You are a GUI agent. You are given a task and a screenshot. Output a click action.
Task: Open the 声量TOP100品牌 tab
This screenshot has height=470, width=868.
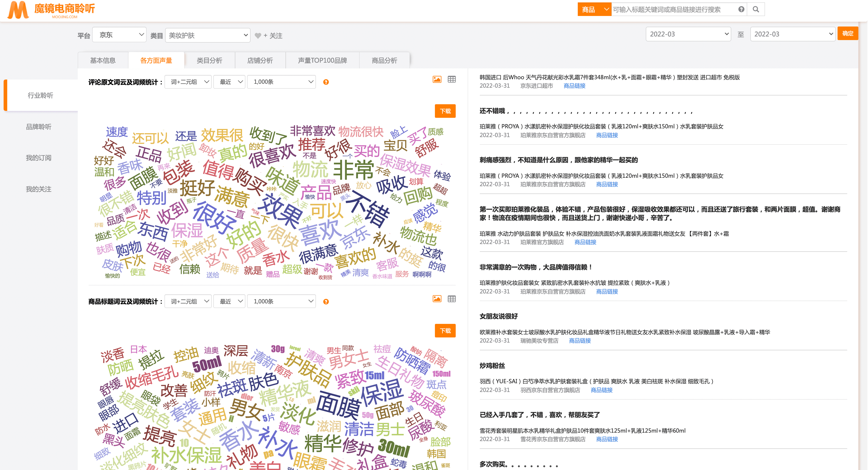pos(322,60)
